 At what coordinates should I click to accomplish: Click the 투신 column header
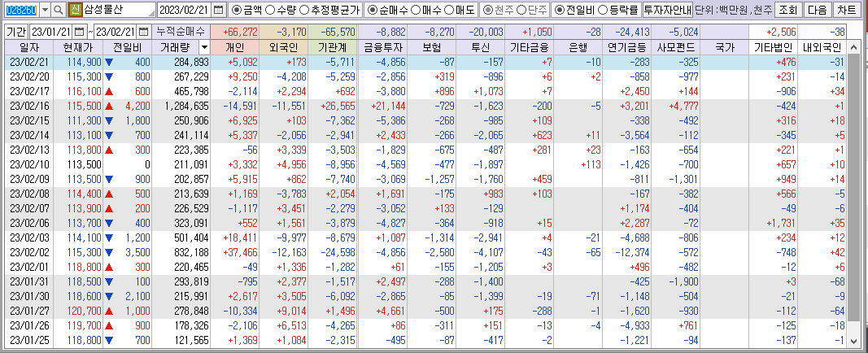(481, 48)
